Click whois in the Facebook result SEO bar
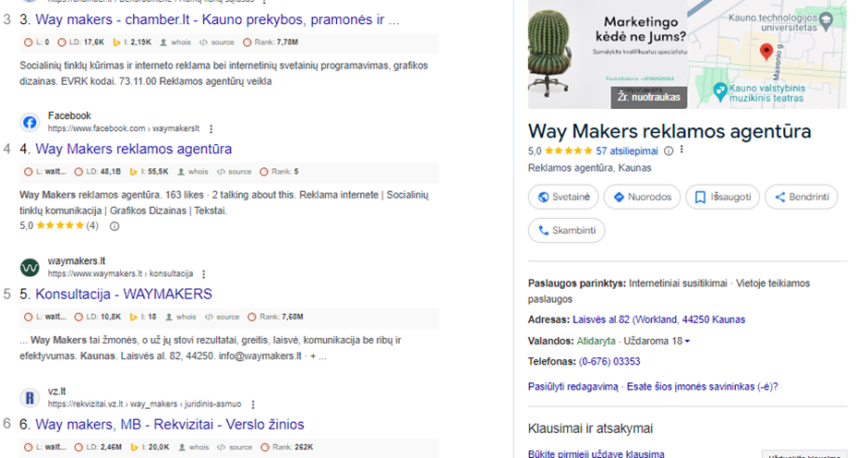 point(193,172)
